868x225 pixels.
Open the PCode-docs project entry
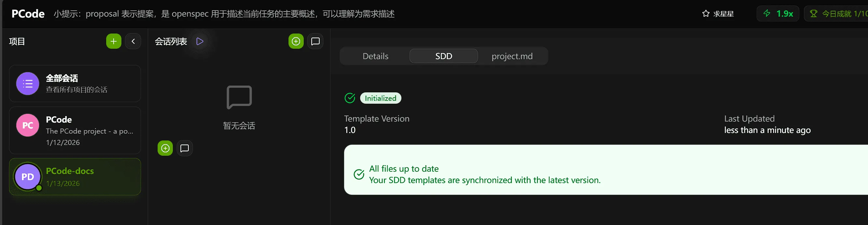pyautogui.click(x=75, y=176)
